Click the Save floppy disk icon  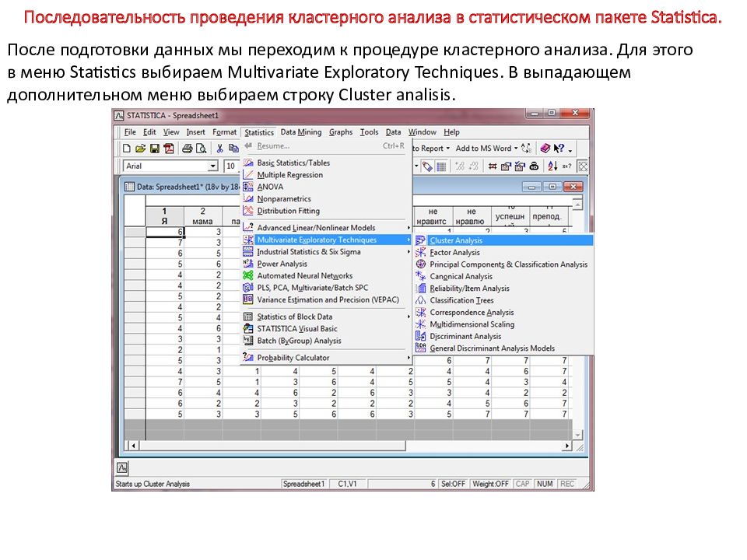coord(154,149)
